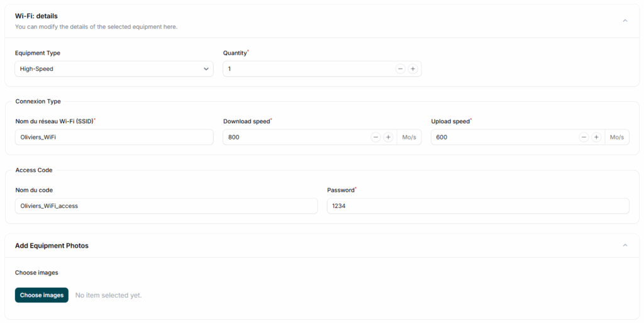Focus the Wi-Fi SSID field with Oliviers_WiFi

click(x=114, y=137)
